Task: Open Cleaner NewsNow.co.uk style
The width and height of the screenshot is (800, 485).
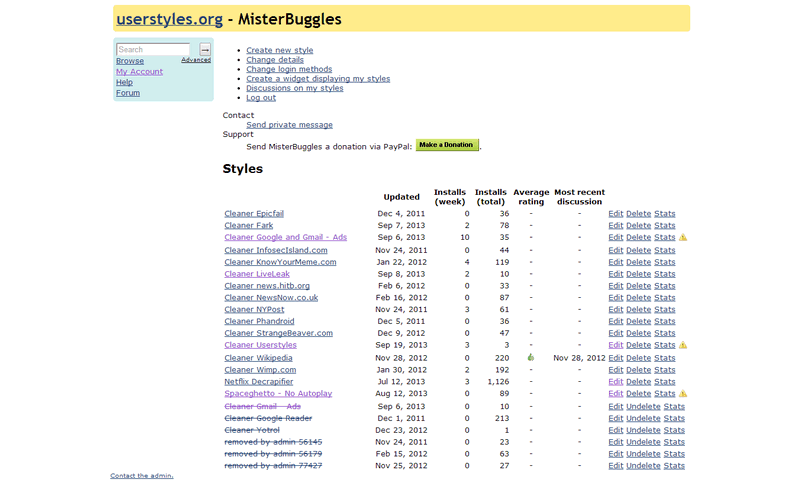Action: point(271,297)
